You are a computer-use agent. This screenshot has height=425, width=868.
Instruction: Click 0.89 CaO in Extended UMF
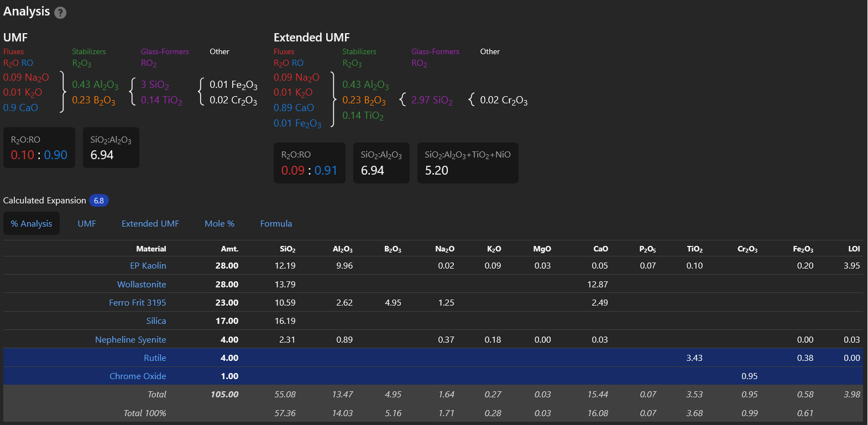pos(294,108)
